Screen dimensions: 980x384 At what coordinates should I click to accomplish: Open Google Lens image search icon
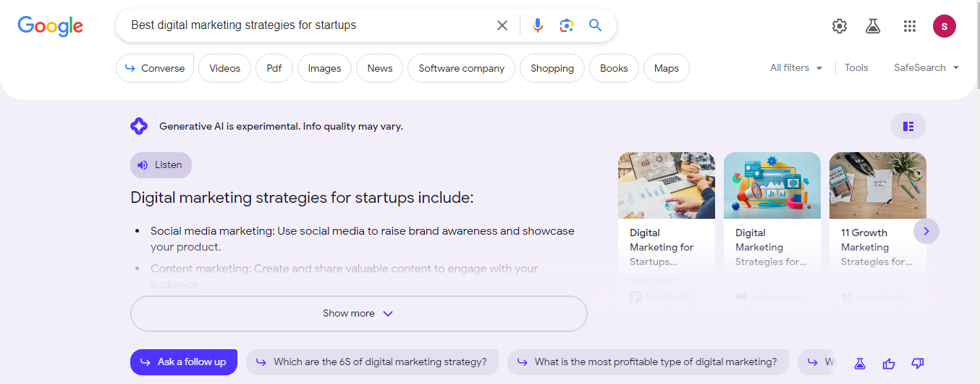[x=566, y=25]
